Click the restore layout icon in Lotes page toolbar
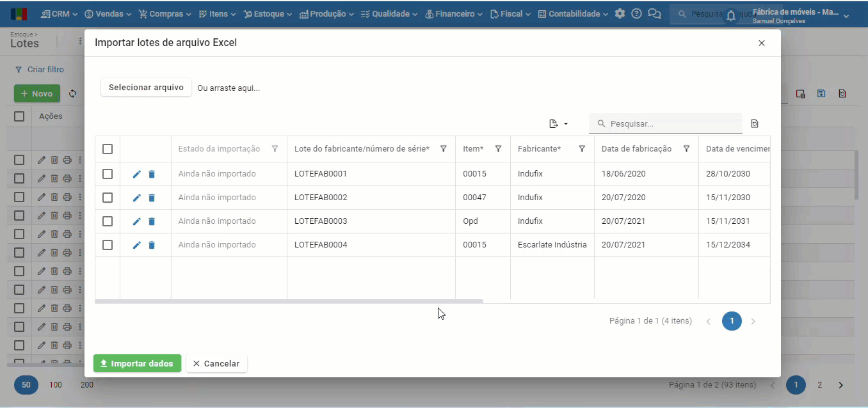Screen dimensions: 868x408 tap(842, 93)
